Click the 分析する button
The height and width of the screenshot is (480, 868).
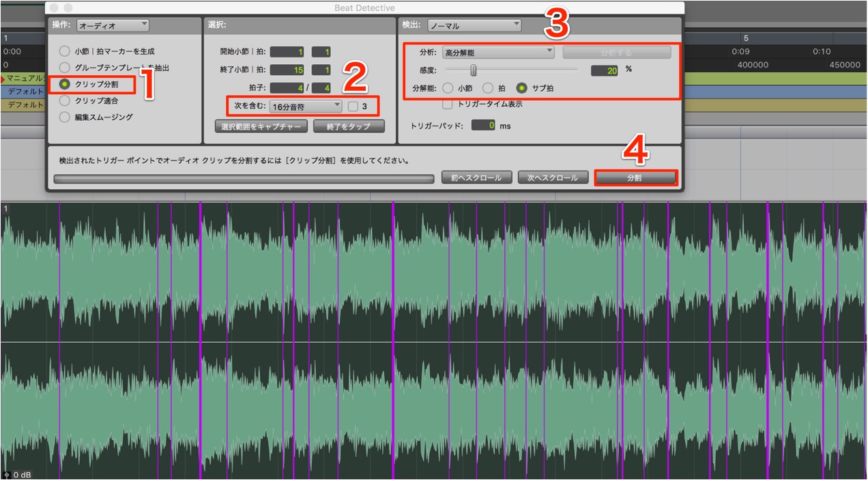617,53
